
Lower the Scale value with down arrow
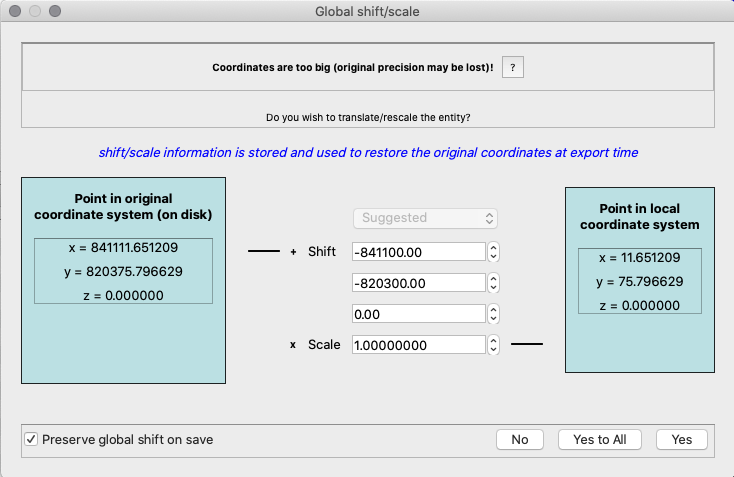(x=493, y=350)
